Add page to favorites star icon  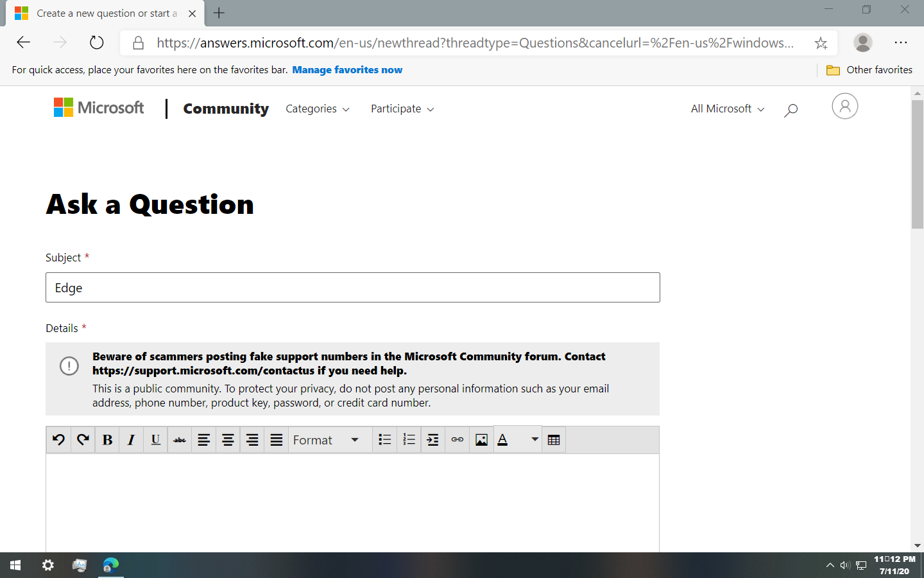pyautogui.click(x=821, y=43)
